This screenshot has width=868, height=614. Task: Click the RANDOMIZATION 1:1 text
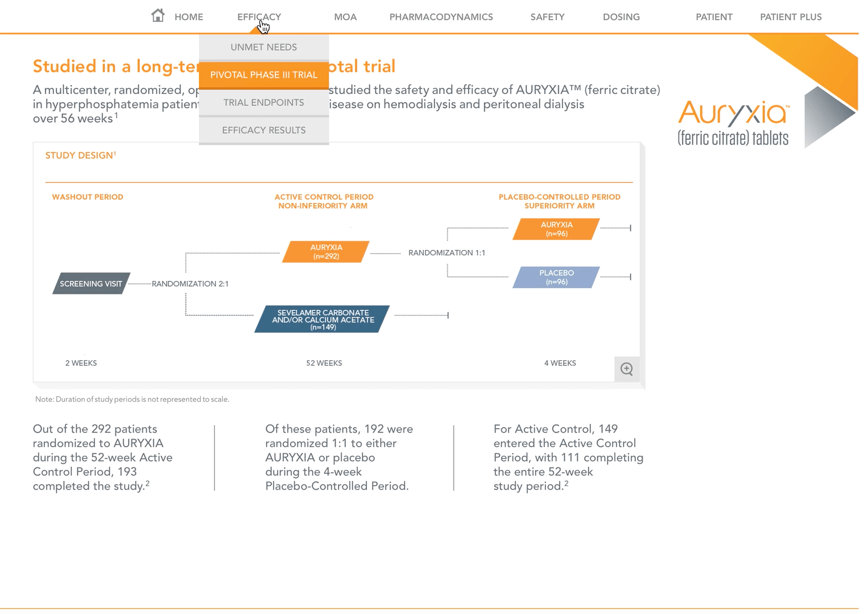[x=447, y=253]
